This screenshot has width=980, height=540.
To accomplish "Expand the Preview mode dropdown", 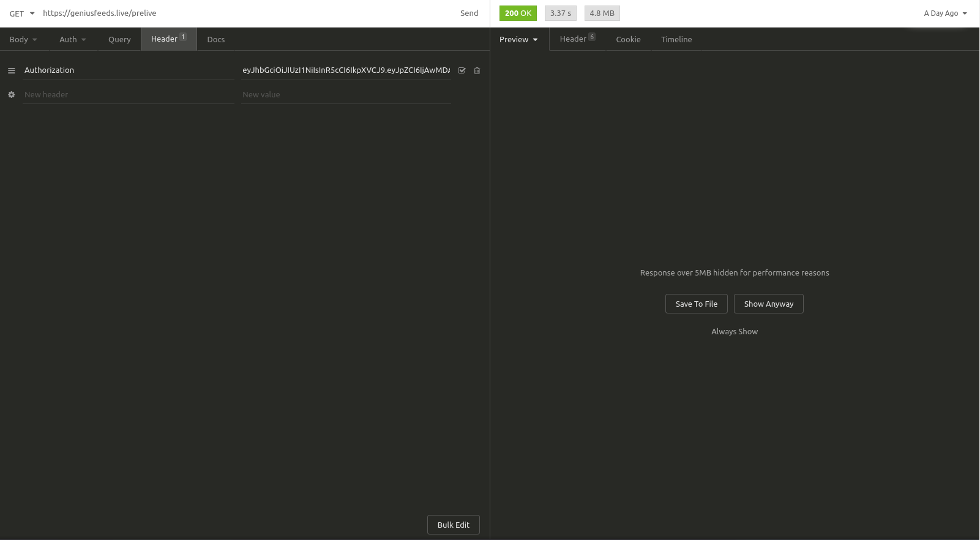I will click(x=518, y=39).
